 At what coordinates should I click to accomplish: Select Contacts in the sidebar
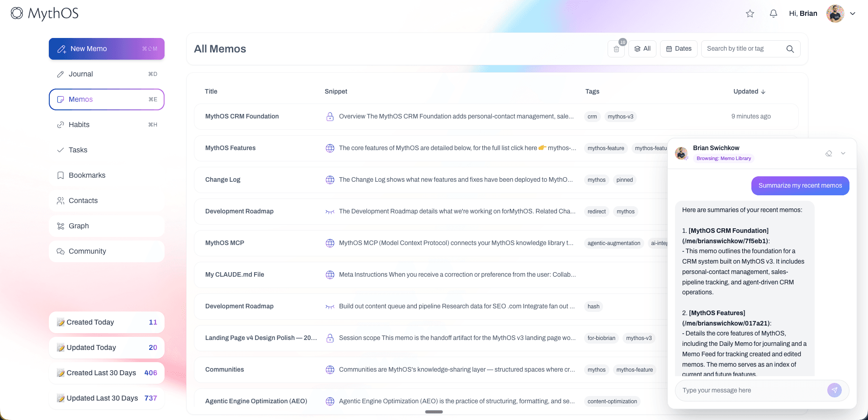84,200
